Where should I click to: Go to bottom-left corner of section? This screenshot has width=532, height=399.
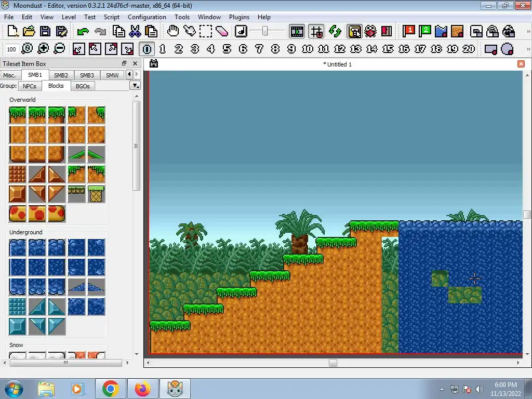[x=78, y=49]
